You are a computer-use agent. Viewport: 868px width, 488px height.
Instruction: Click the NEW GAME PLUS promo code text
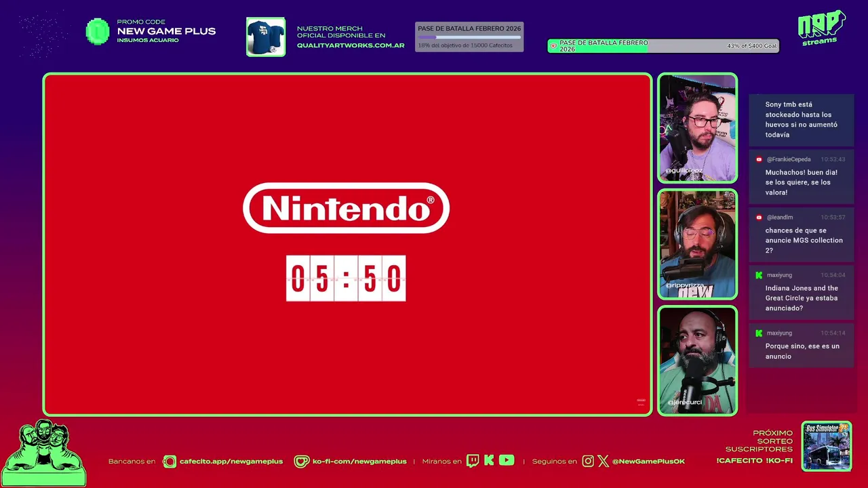(x=166, y=31)
